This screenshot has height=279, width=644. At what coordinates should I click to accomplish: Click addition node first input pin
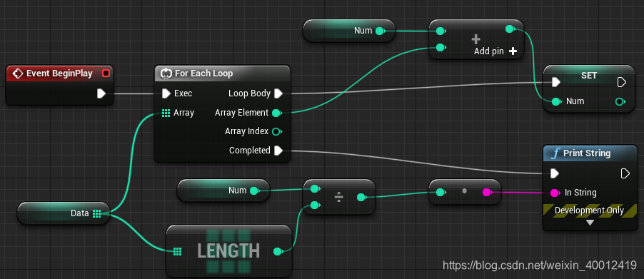441,31
